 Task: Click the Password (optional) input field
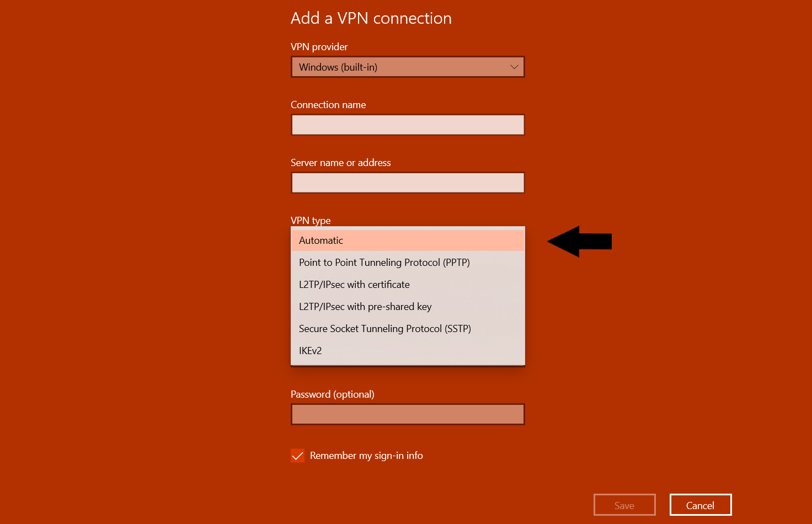[x=408, y=414]
